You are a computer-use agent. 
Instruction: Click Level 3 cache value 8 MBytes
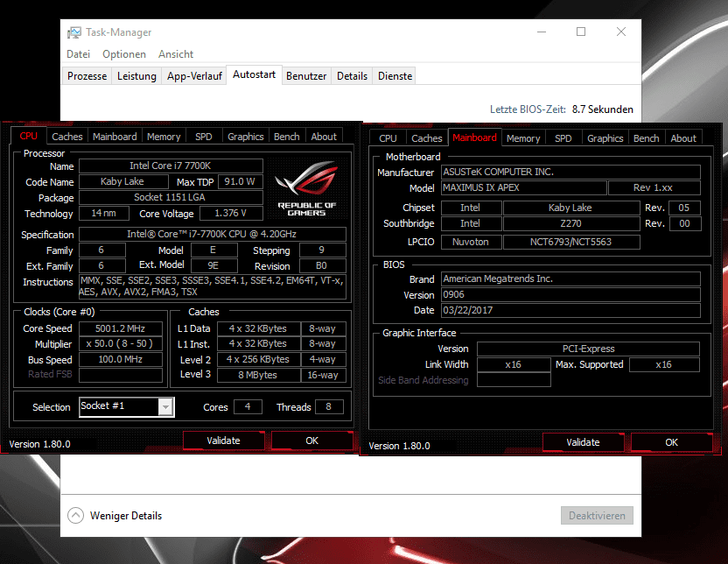(259, 375)
